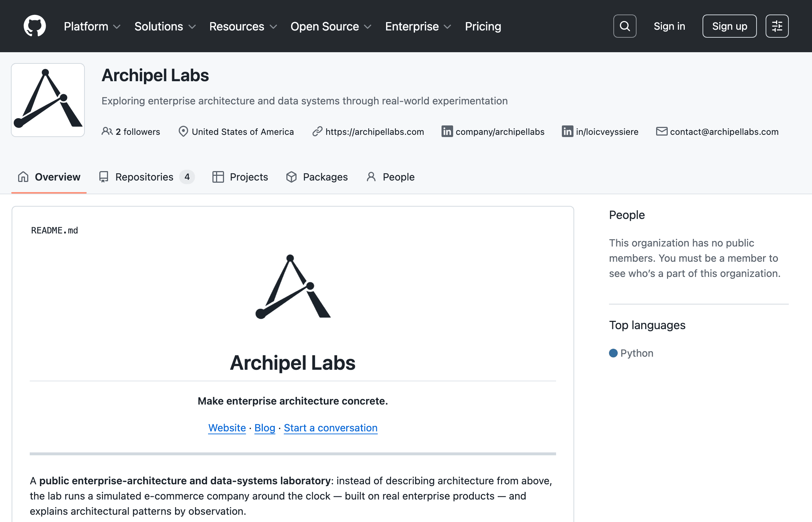812x522 pixels.
Task: Click the 'Exploring enterprise architecture' organization description
Action: click(x=304, y=101)
